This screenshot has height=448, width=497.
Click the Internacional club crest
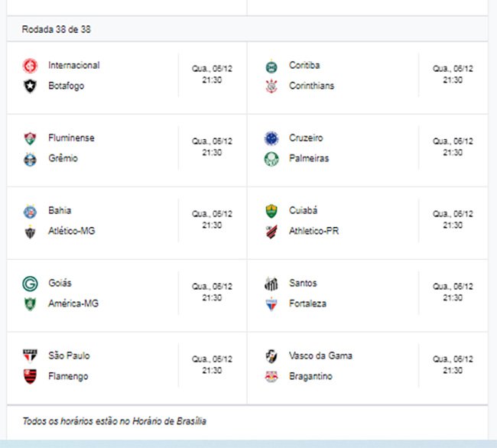[30, 66]
